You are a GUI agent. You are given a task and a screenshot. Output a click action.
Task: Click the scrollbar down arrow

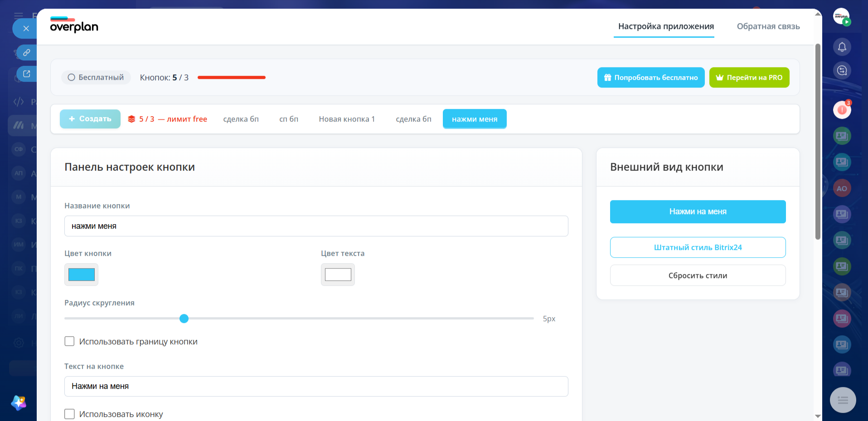(818, 416)
